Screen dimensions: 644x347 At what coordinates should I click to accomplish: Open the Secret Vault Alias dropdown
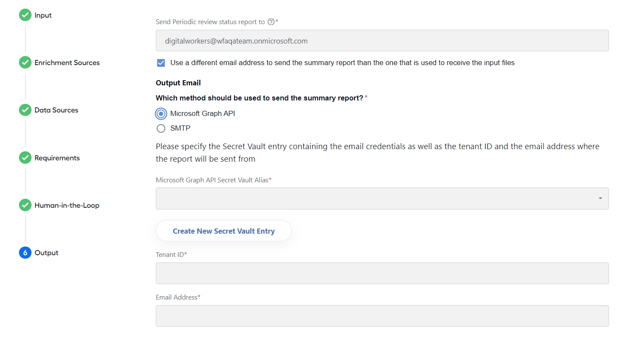tap(382, 198)
